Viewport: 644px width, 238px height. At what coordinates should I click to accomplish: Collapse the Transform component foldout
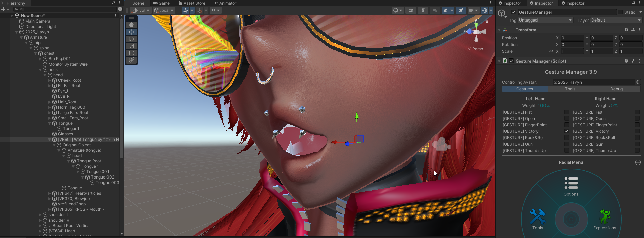click(x=499, y=30)
